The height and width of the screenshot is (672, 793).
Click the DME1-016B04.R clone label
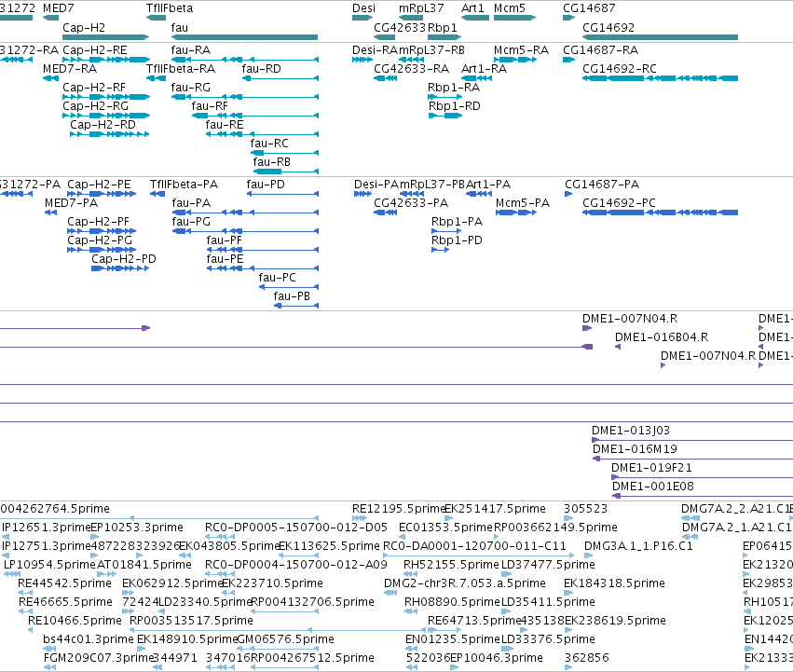coord(662,337)
